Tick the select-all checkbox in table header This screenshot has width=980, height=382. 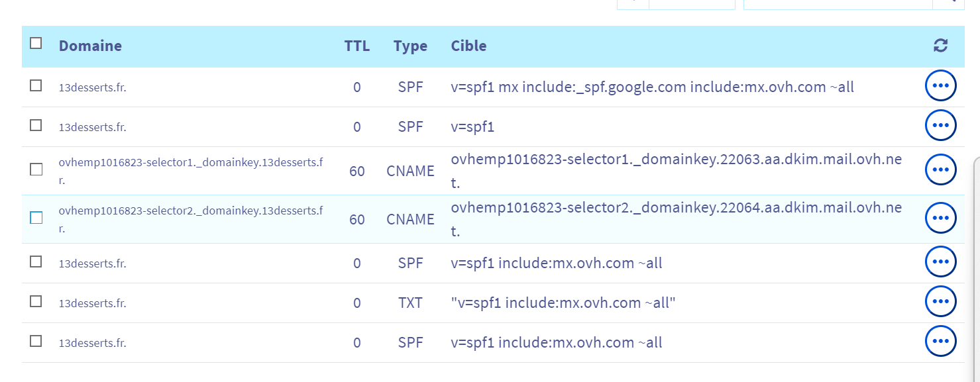pos(36,43)
